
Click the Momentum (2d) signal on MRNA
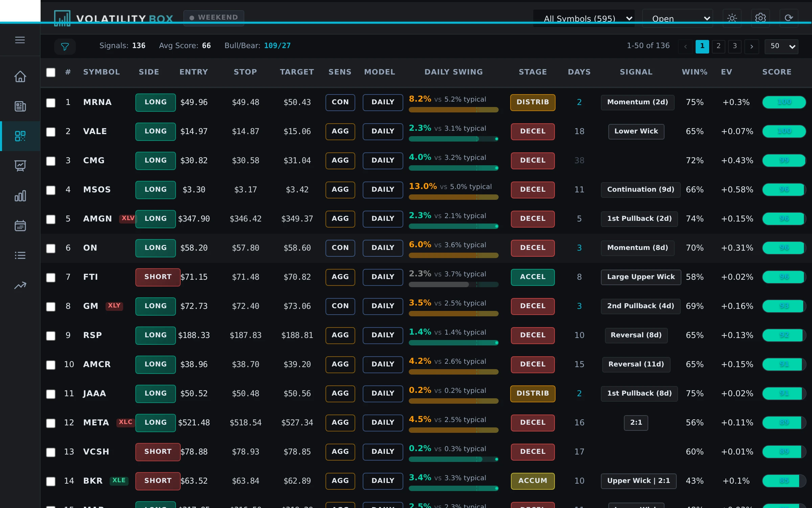point(637,102)
